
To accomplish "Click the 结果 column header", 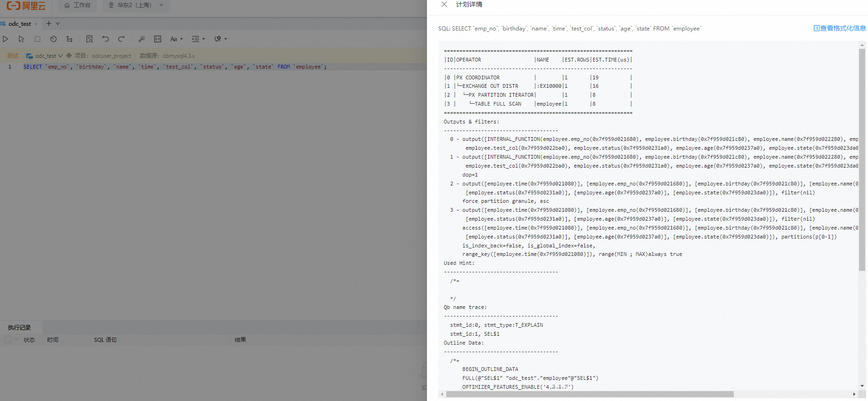I will 240,339.
